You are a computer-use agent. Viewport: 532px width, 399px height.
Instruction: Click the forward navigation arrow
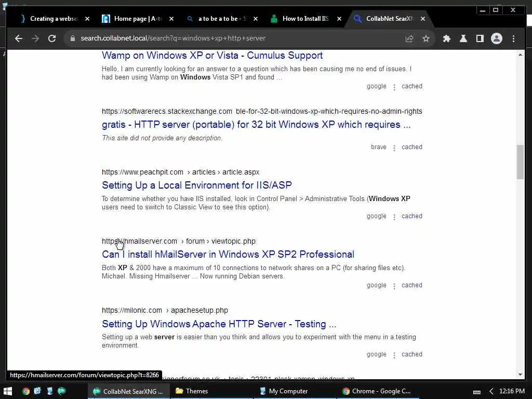click(35, 38)
